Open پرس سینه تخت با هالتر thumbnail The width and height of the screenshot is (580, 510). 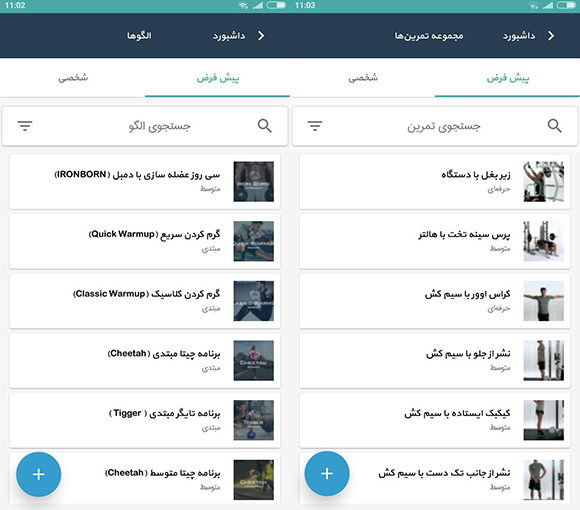click(x=544, y=241)
